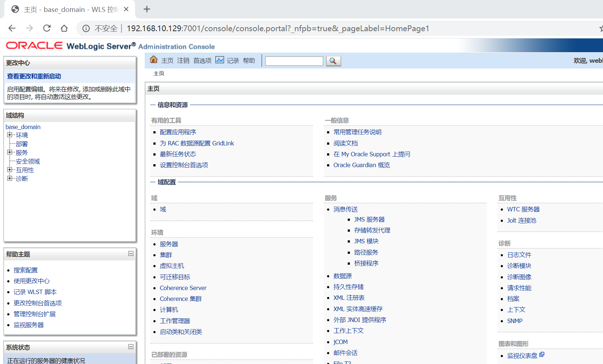Expand the 环境 tree node
The width and height of the screenshot is (603, 364).
pos(10,135)
